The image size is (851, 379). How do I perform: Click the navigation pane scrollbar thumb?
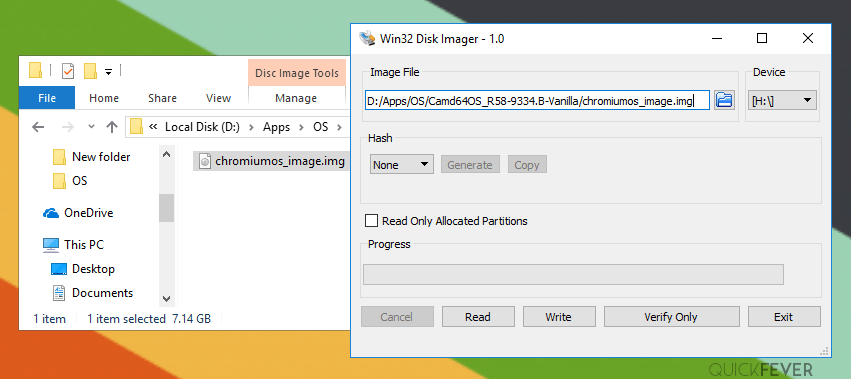167,208
